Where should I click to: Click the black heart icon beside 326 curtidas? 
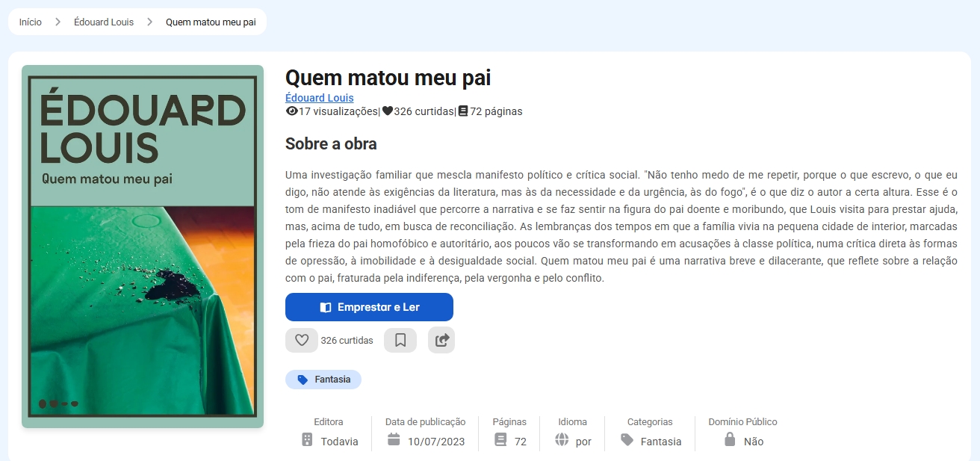click(387, 111)
